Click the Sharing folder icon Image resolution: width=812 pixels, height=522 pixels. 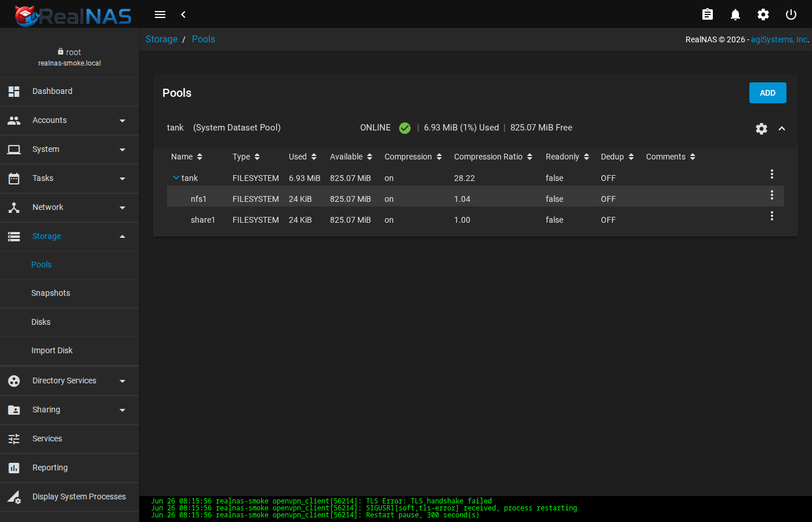coord(14,410)
